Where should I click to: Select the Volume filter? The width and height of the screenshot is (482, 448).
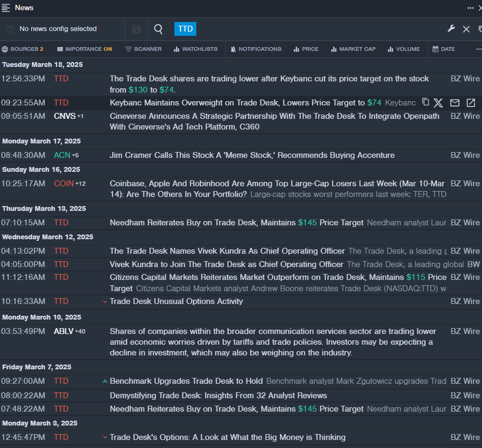403,49
